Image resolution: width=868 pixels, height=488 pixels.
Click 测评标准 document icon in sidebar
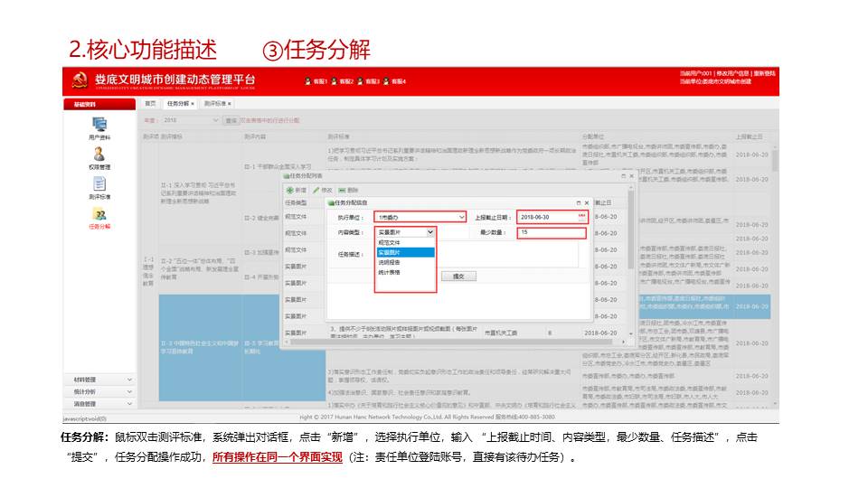[99, 184]
